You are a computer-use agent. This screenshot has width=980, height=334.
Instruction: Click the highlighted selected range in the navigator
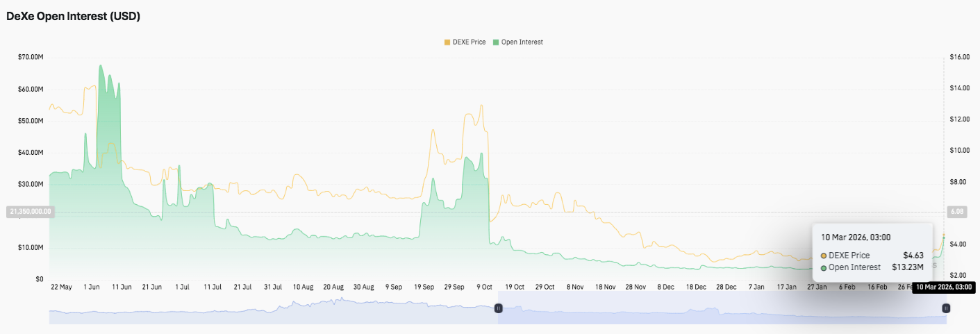click(722, 308)
